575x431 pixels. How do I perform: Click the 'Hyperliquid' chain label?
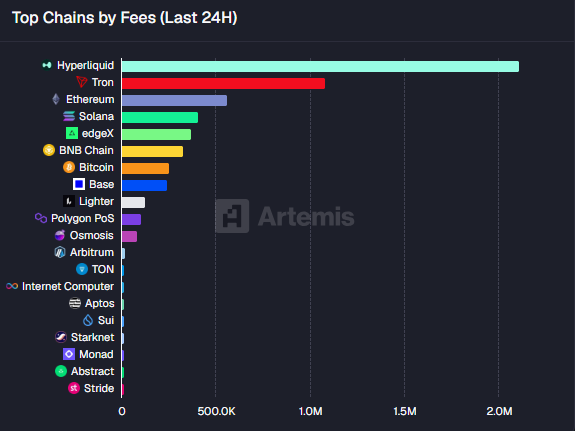tap(85, 65)
